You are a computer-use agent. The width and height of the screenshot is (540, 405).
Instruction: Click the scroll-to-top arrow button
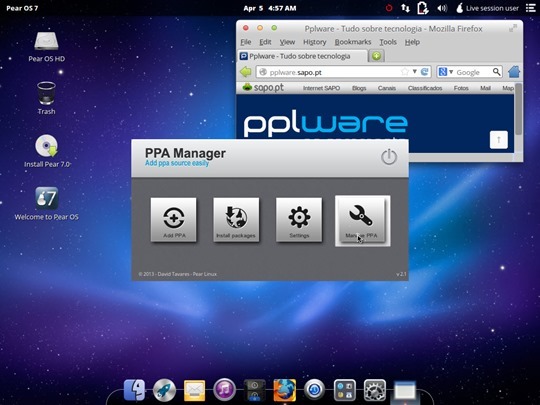[499, 139]
